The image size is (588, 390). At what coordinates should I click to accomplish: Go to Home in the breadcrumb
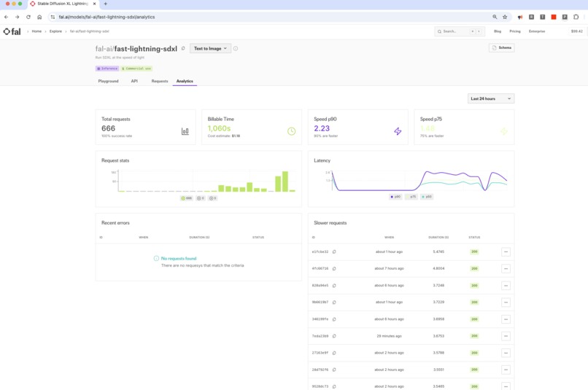click(36, 31)
